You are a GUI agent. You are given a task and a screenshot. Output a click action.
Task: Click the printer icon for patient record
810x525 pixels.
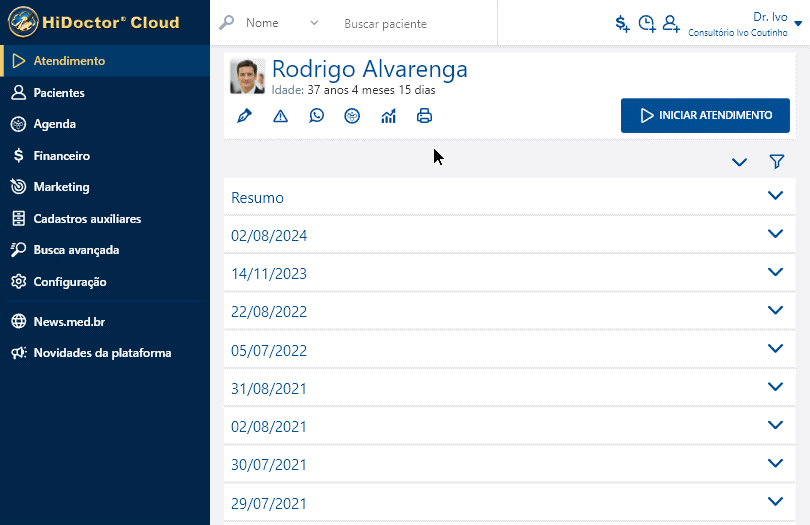click(x=424, y=116)
